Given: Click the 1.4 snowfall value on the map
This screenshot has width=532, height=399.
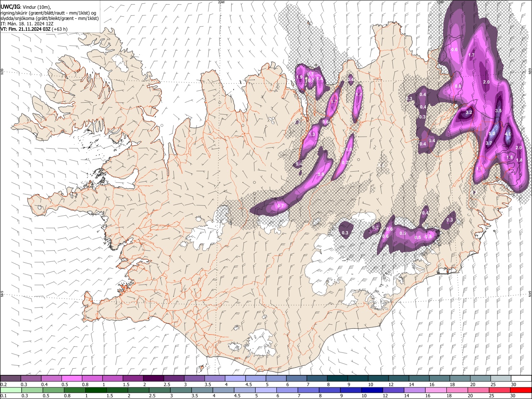Looking at the screenshot, I should pyautogui.click(x=320, y=79).
